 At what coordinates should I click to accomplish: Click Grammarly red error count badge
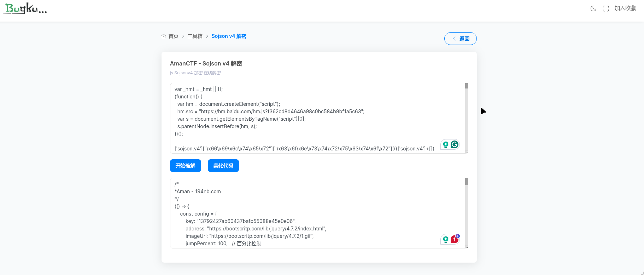click(x=455, y=239)
